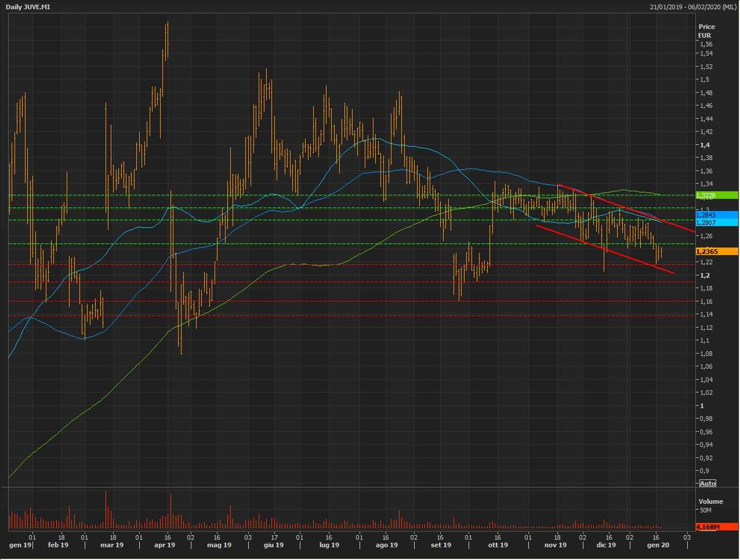740x560 pixels.
Task: Click the ott 19 month label on time axis
Action: tap(498, 545)
